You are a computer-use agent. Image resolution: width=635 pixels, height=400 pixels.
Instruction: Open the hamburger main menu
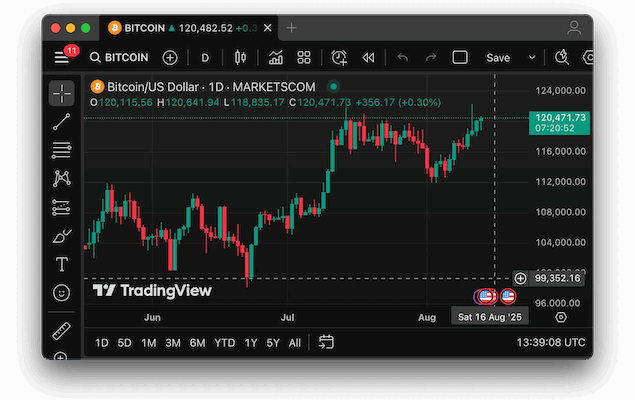(x=62, y=58)
